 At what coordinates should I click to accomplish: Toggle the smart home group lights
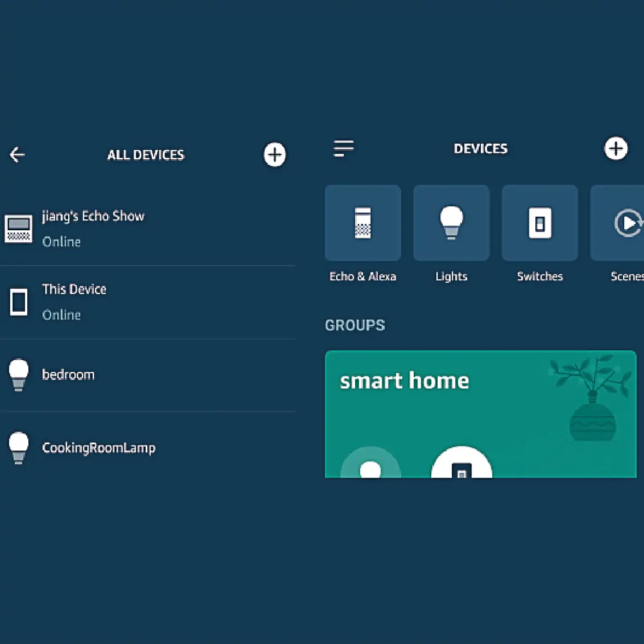tap(371, 465)
